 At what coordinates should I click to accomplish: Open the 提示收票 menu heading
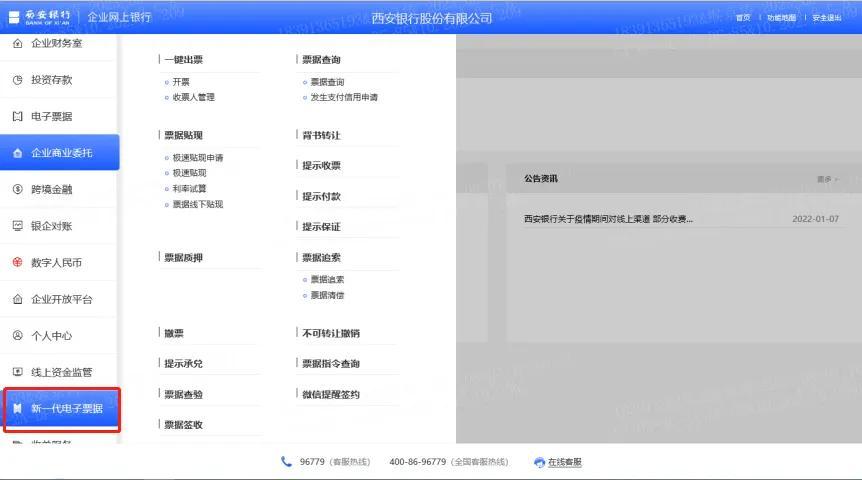(322, 165)
